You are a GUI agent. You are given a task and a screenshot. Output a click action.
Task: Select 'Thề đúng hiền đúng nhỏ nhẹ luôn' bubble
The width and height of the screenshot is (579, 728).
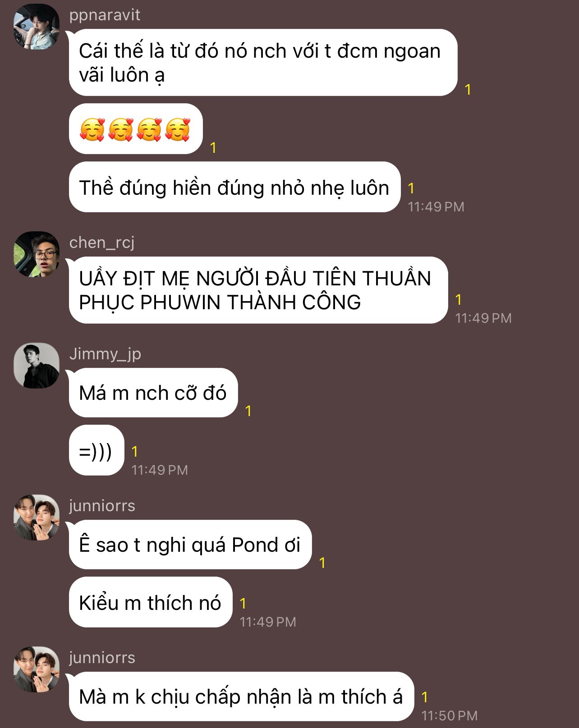coord(234,187)
